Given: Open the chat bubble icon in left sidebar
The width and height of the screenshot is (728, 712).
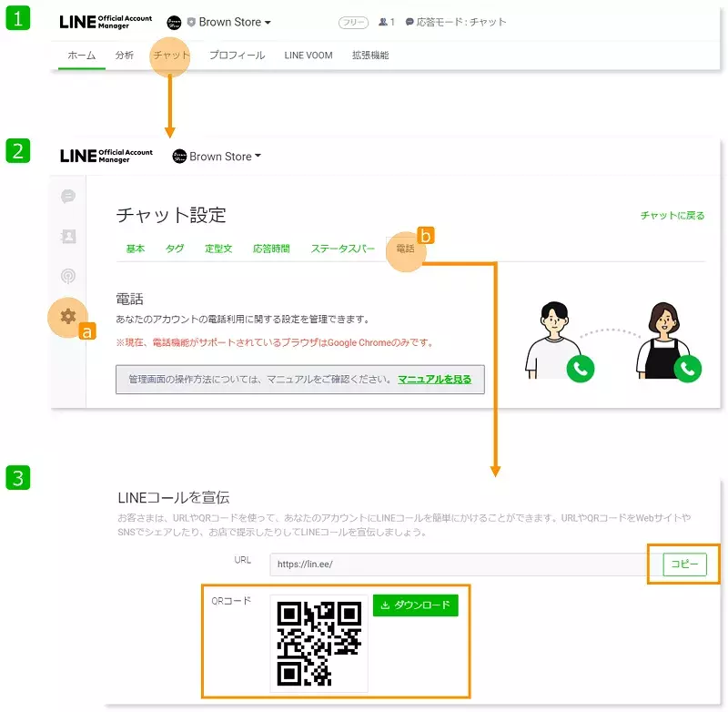Looking at the screenshot, I should 68,196.
